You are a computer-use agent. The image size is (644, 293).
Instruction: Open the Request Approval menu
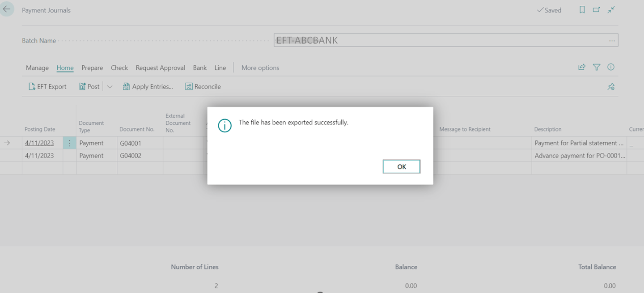click(160, 68)
